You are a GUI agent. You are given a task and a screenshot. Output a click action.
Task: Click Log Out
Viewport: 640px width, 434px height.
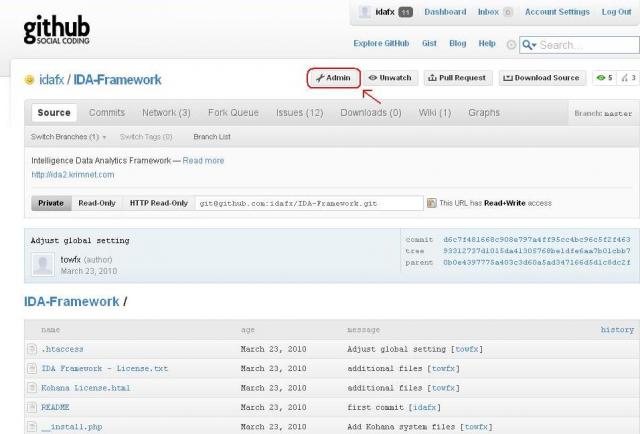tap(616, 12)
